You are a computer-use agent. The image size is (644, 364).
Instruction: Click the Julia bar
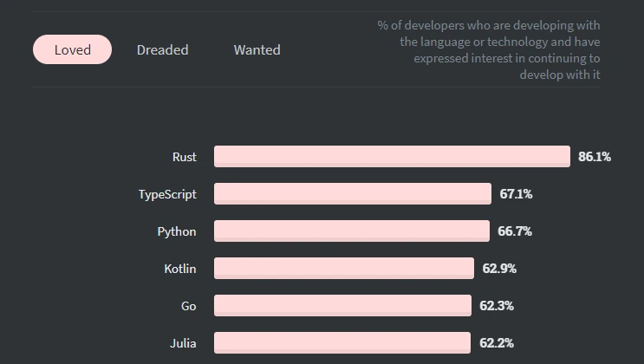342,343
